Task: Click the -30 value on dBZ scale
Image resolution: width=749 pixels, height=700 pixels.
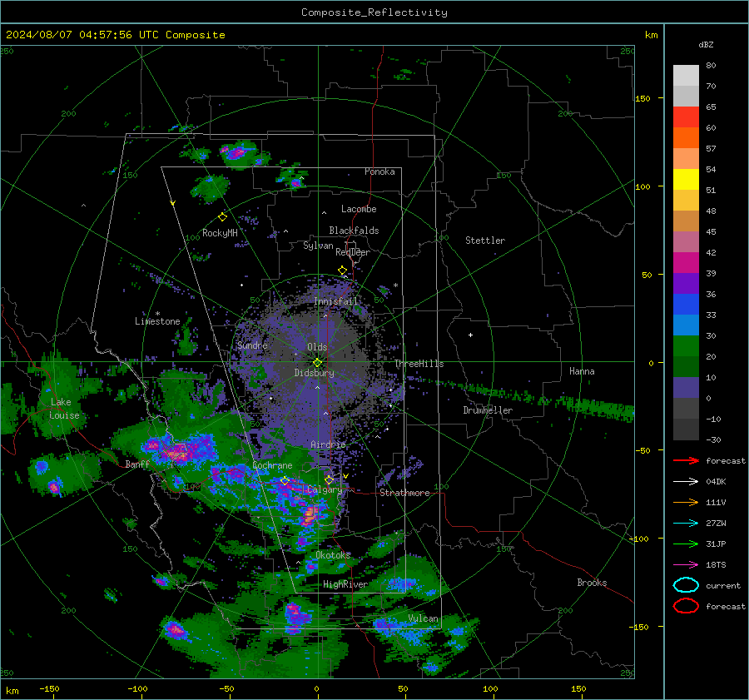Action: (x=713, y=439)
